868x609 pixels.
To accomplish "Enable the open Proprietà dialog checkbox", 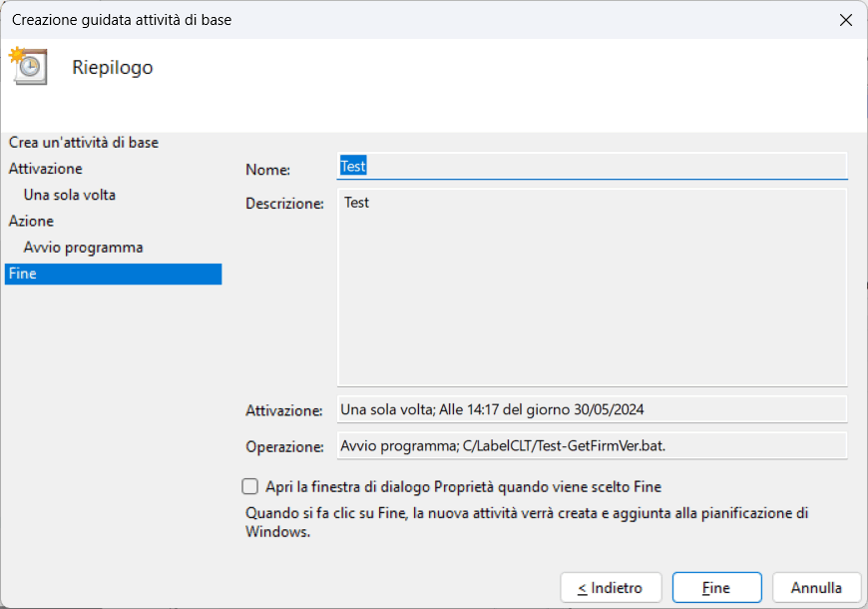I will click(x=250, y=487).
